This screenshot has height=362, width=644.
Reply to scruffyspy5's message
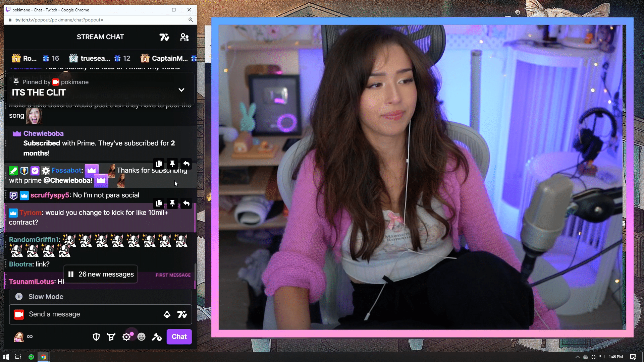pos(186,203)
